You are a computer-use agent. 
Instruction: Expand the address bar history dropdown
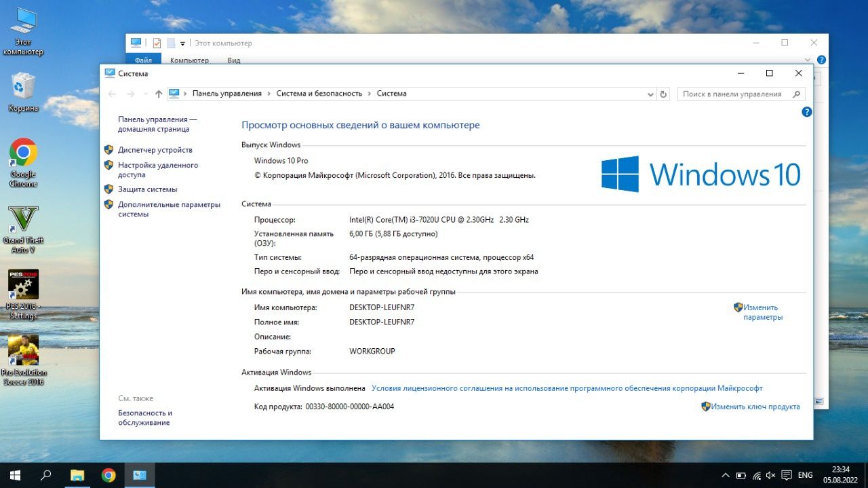tap(650, 94)
